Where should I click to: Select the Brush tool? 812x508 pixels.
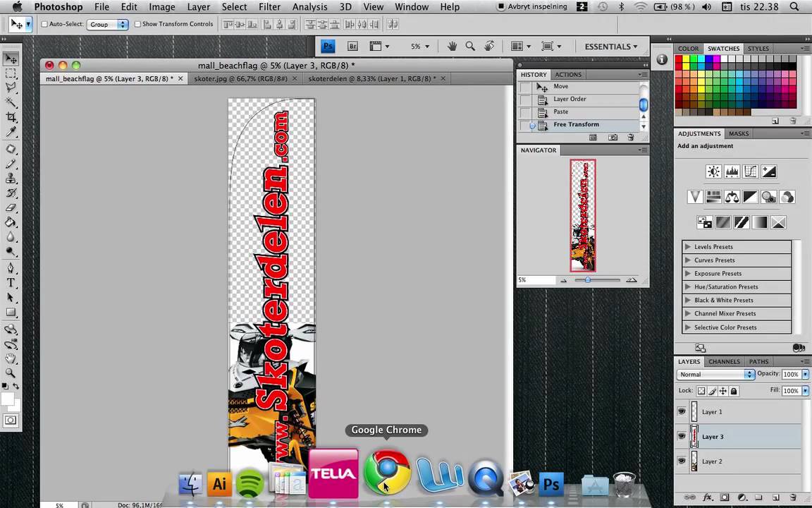point(11,164)
